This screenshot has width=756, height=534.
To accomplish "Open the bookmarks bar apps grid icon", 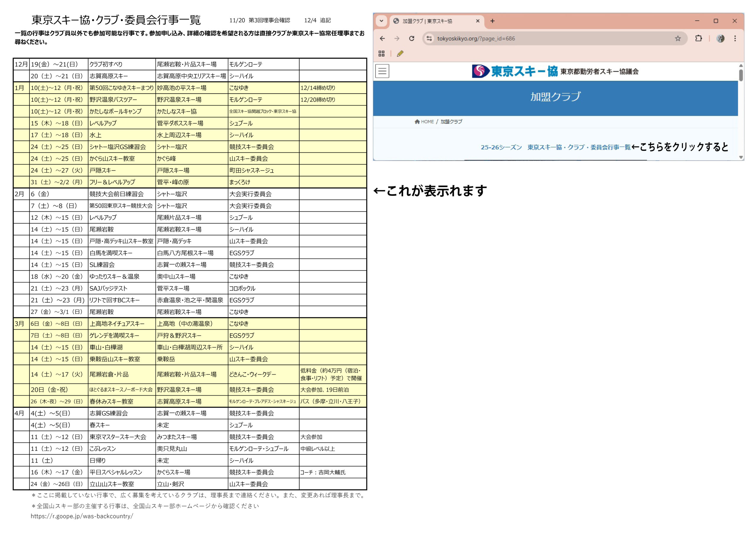I will (x=382, y=54).
